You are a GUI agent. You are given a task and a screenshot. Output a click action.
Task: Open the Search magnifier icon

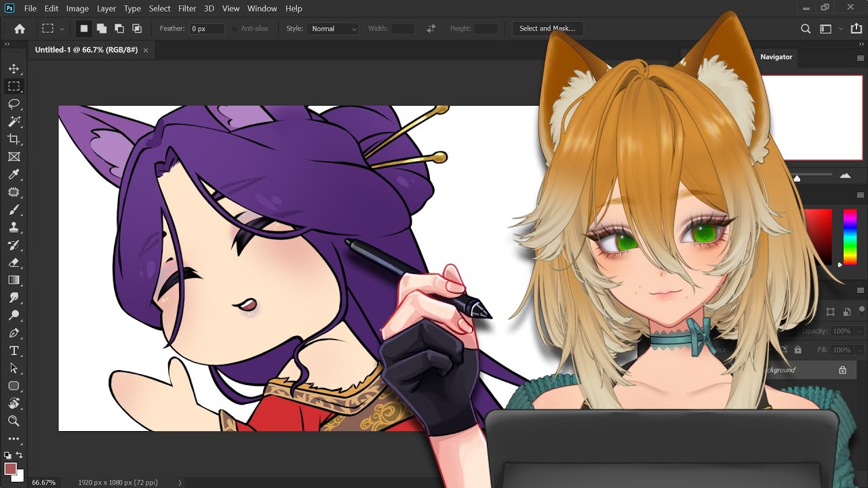click(x=806, y=28)
